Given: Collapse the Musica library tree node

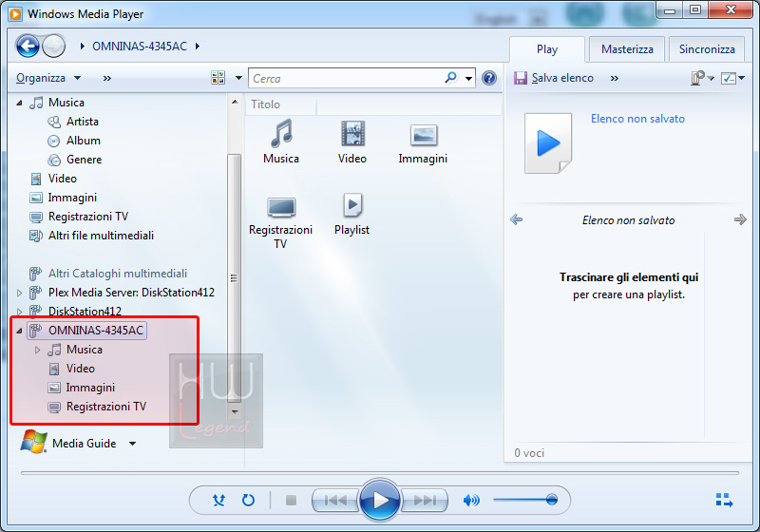Looking at the screenshot, I should [x=19, y=103].
